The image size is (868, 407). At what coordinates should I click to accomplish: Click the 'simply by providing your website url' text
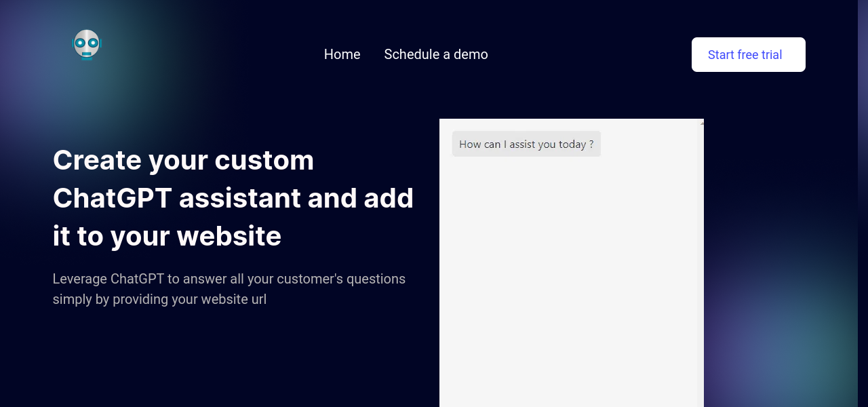[159, 299]
